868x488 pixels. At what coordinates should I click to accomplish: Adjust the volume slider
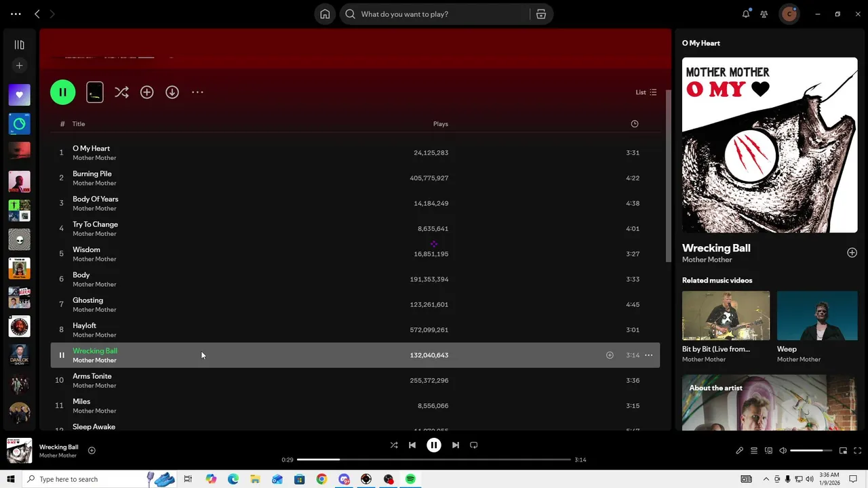[811, 451]
